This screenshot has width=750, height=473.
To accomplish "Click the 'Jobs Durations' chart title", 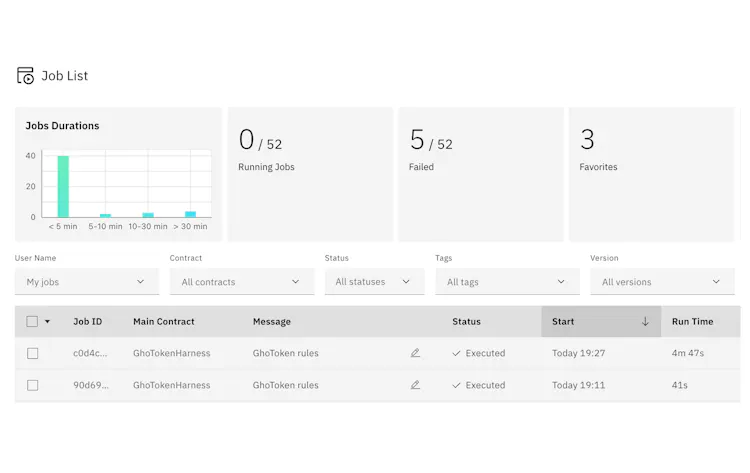I will coord(62,126).
